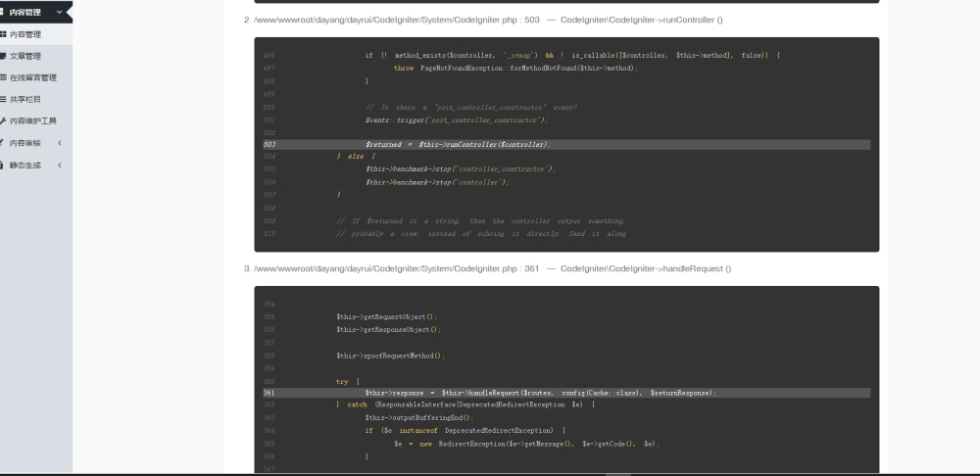
Task: Select the 共享栏目 menu entry
Action: 25,99
